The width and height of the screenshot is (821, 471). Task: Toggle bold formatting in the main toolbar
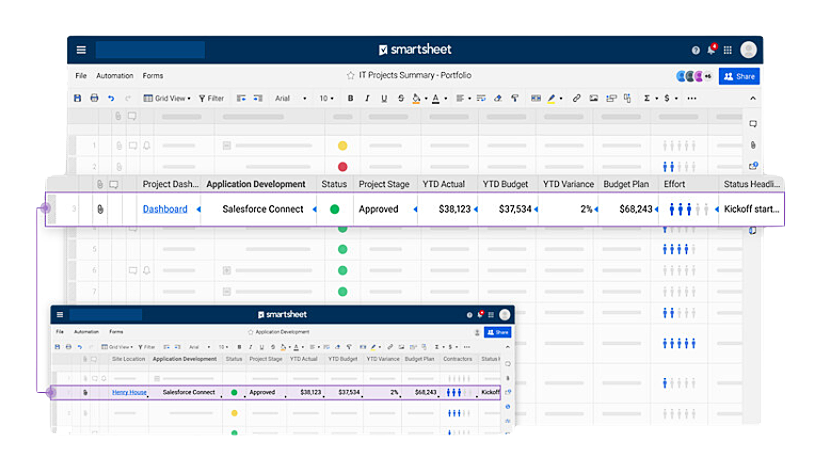(350, 98)
